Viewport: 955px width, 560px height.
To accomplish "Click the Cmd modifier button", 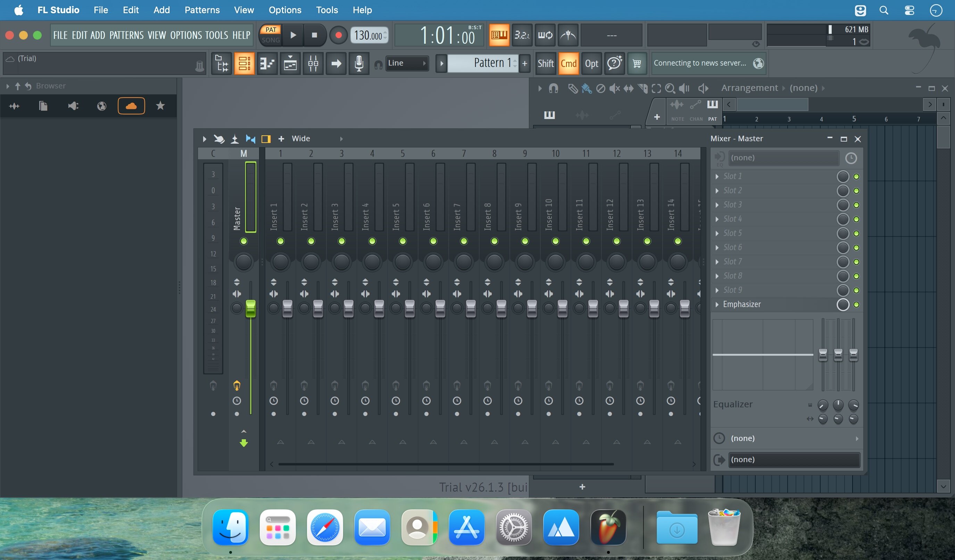I will tap(568, 63).
